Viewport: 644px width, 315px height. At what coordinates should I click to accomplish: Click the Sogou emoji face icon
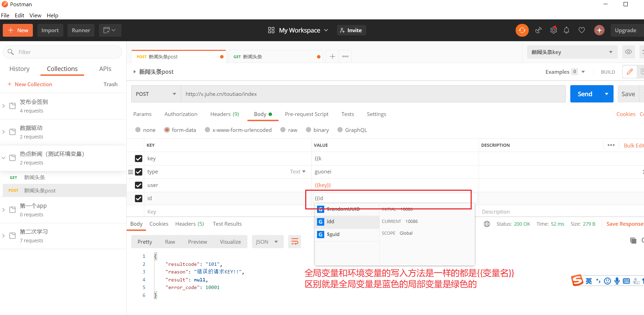(607, 281)
